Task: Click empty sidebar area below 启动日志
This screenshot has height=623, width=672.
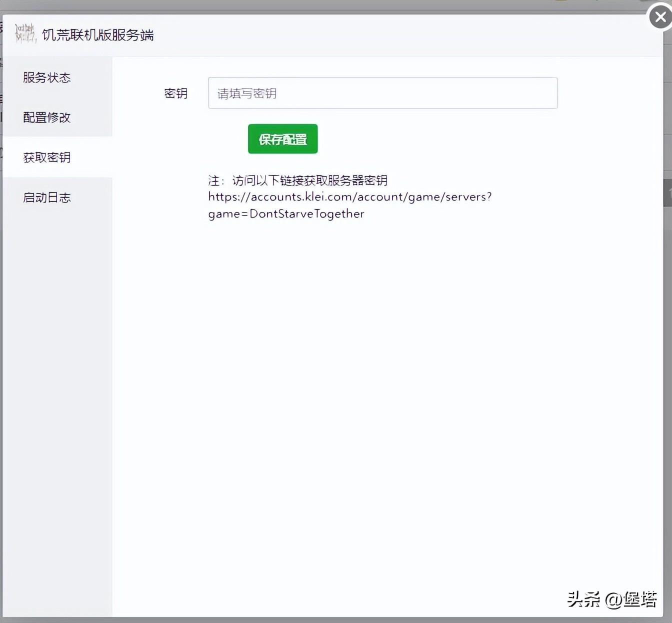Action: pyautogui.click(x=57, y=400)
